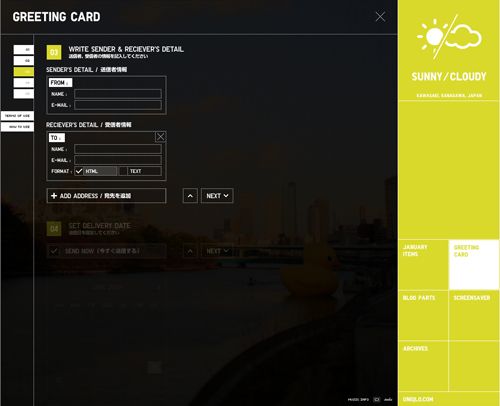Viewport: 500px width, 406px height.
Task: Open Music Info link
Action: (358, 399)
